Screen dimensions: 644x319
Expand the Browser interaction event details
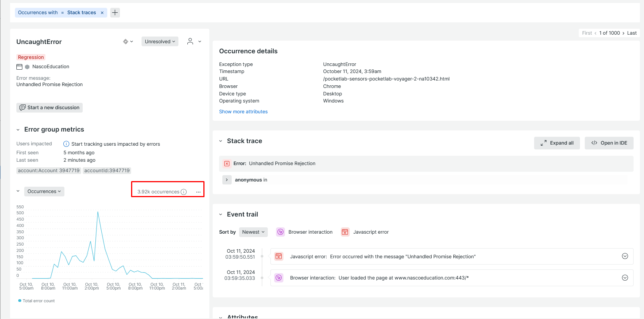point(625,278)
